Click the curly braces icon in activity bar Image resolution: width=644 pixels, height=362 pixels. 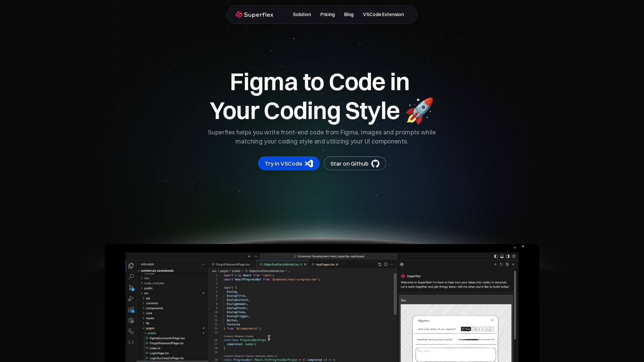click(131, 342)
